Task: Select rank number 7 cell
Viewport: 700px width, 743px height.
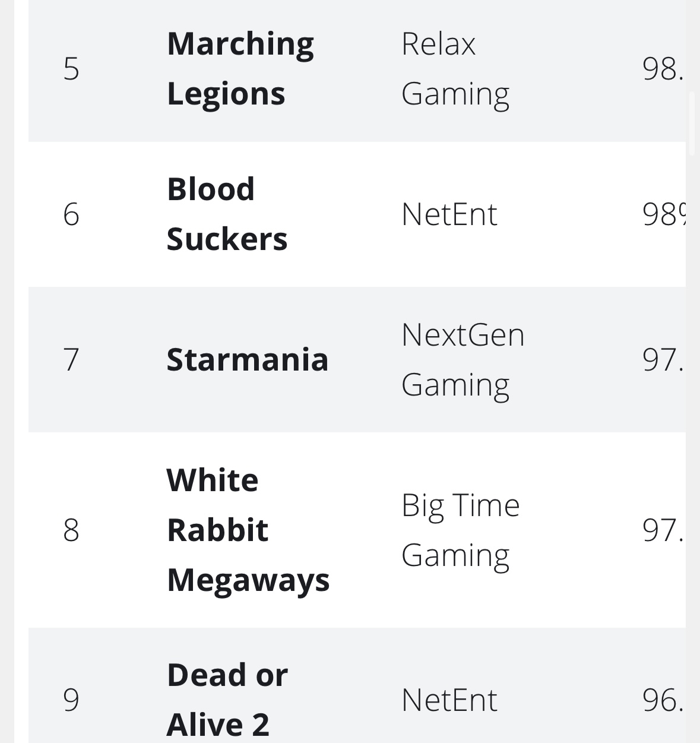Action: click(x=71, y=359)
